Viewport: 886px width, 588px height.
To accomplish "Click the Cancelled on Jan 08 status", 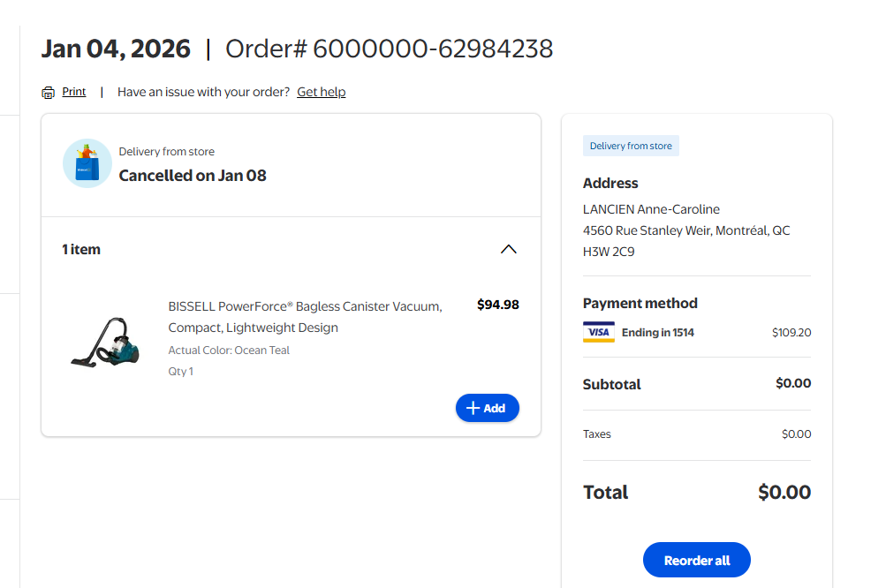I will click(x=193, y=176).
